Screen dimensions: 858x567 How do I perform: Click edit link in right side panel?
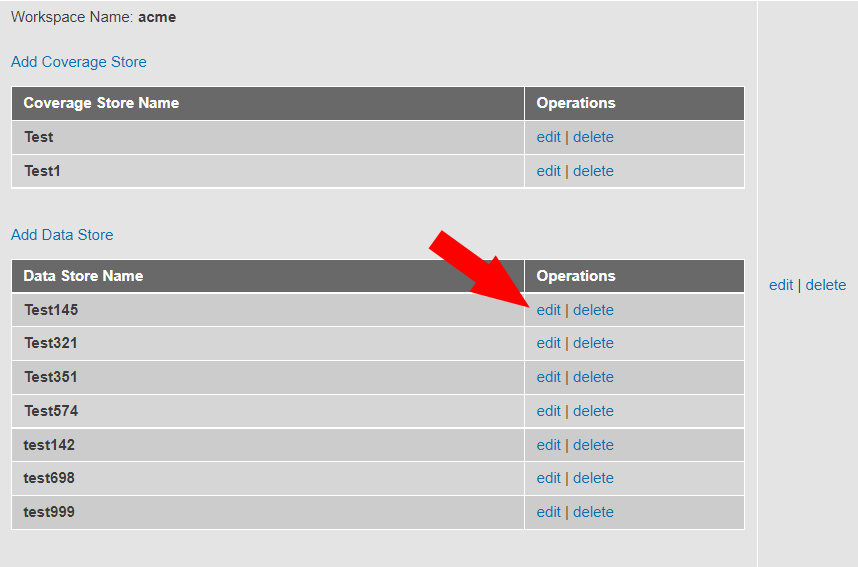point(781,285)
